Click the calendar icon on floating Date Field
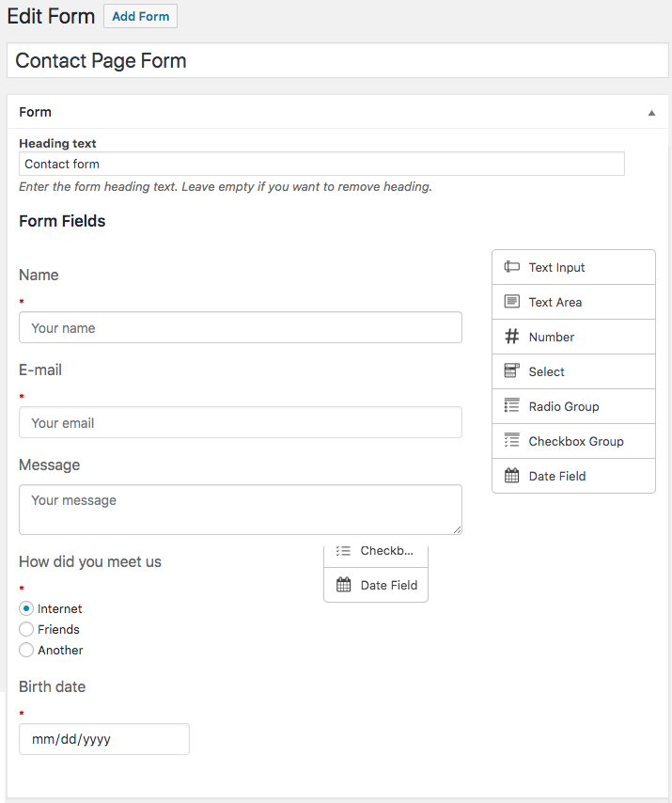The image size is (672, 803). [x=343, y=585]
